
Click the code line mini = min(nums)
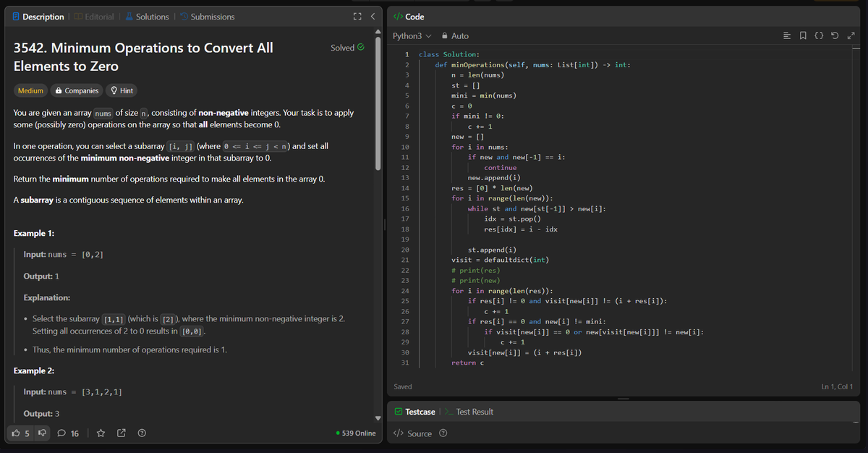483,96
